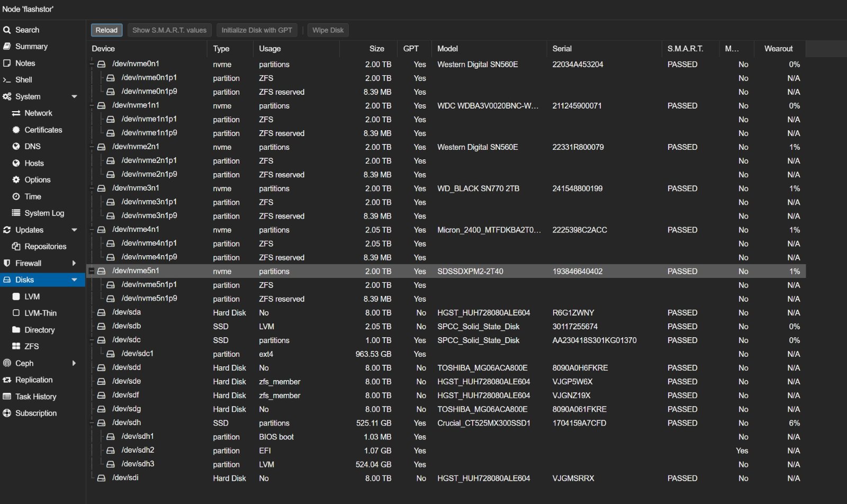Click the Hosts globe icon
The height and width of the screenshot is (504, 847).
[16, 163]
